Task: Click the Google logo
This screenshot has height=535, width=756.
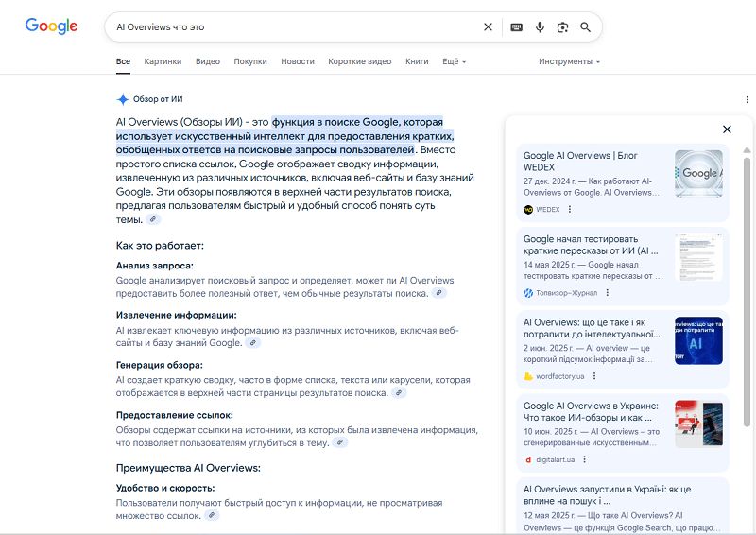Action: [51, 26]
